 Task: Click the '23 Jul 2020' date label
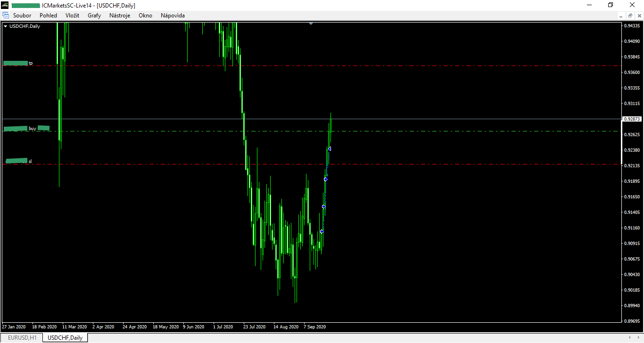coord(255,327)
